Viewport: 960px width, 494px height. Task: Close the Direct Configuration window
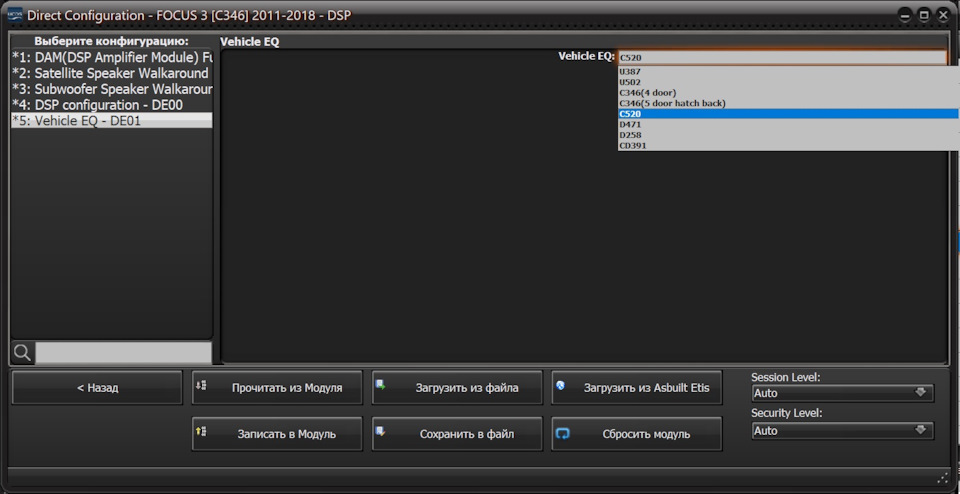click(943, 15)
